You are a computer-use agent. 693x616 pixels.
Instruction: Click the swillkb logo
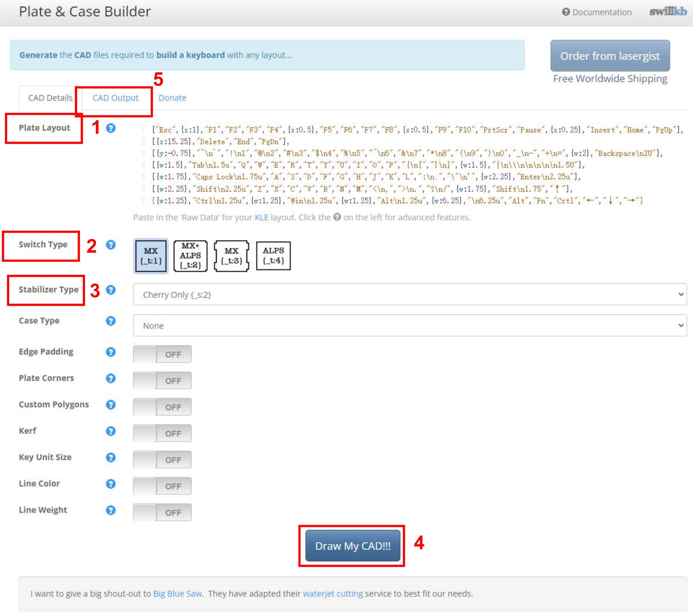point(668,12)
